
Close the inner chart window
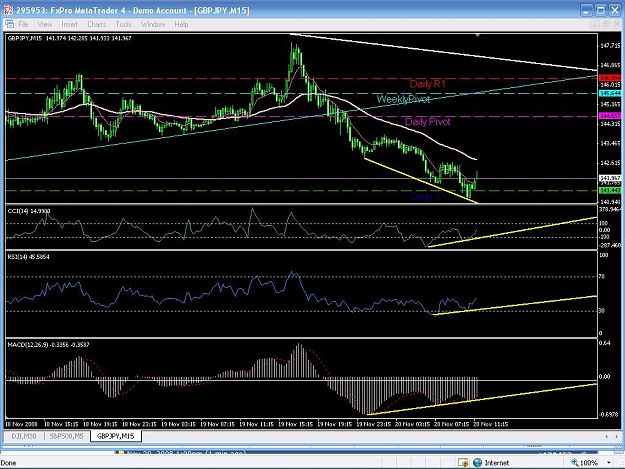pyautogui.click(x=616, y=25)
